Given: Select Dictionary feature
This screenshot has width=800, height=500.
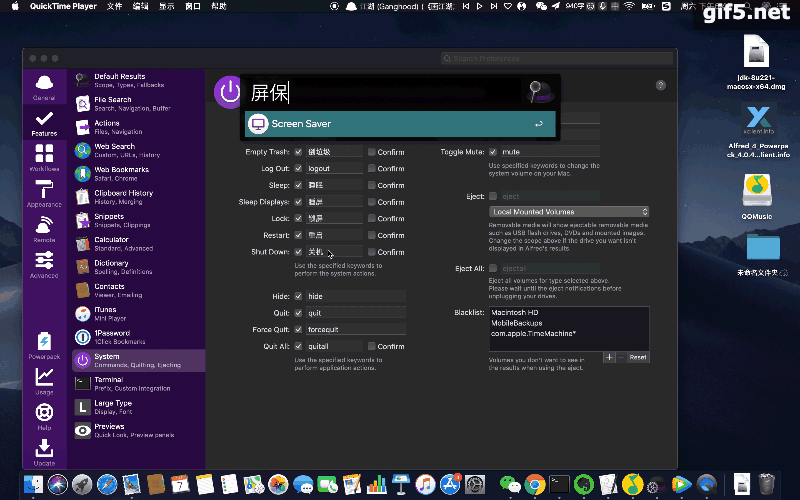Looking at the screenshot, I should 138,267.
